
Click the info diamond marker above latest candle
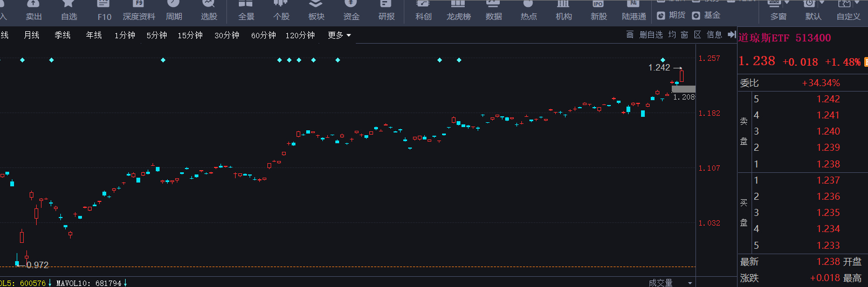(663, 60)
